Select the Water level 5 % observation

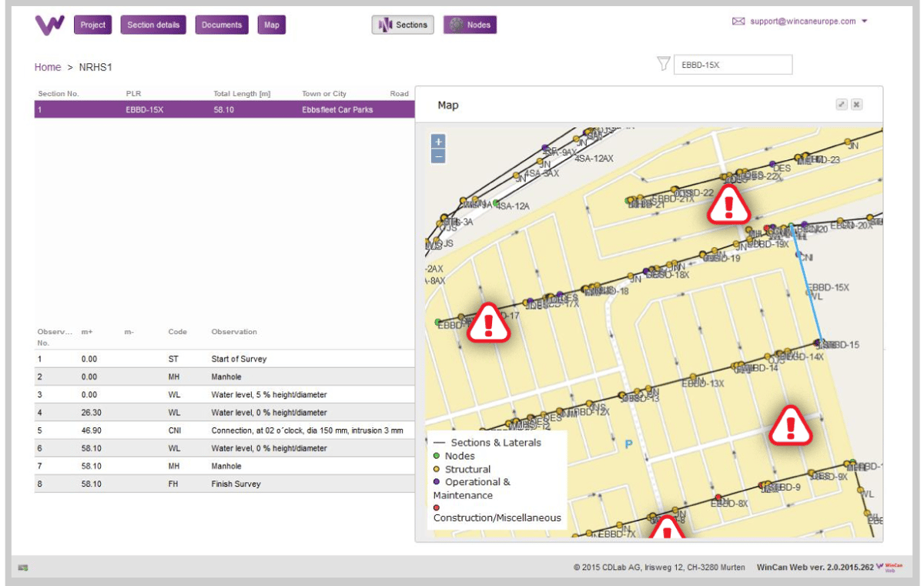[x=225, y=394]
